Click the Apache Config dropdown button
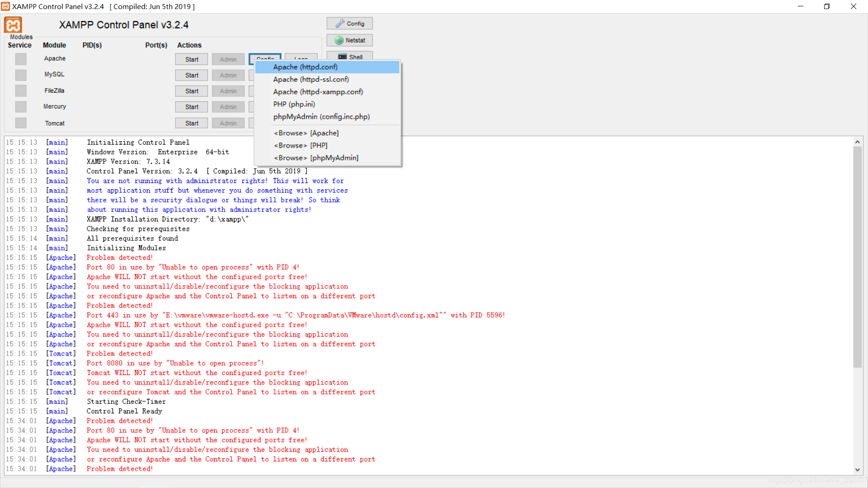The image size is (868, 488). (x=265, y=57)
